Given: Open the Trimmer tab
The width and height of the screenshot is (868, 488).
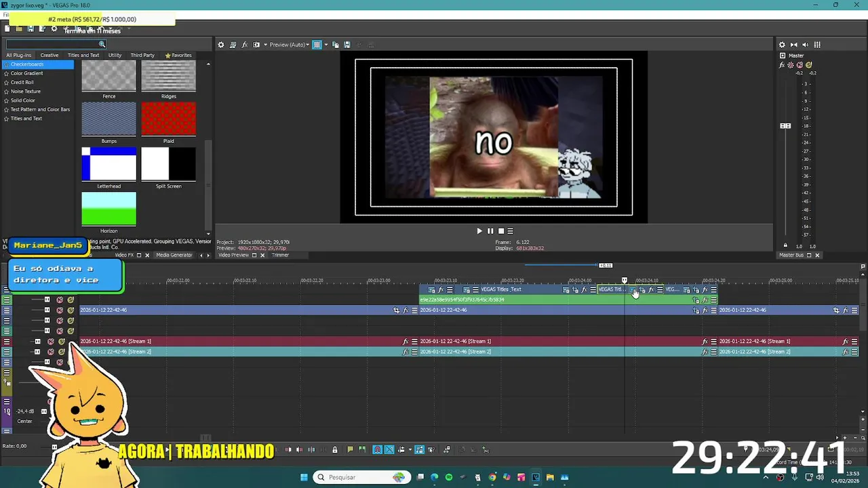Looking at the screenshot, I should (280, 256).
